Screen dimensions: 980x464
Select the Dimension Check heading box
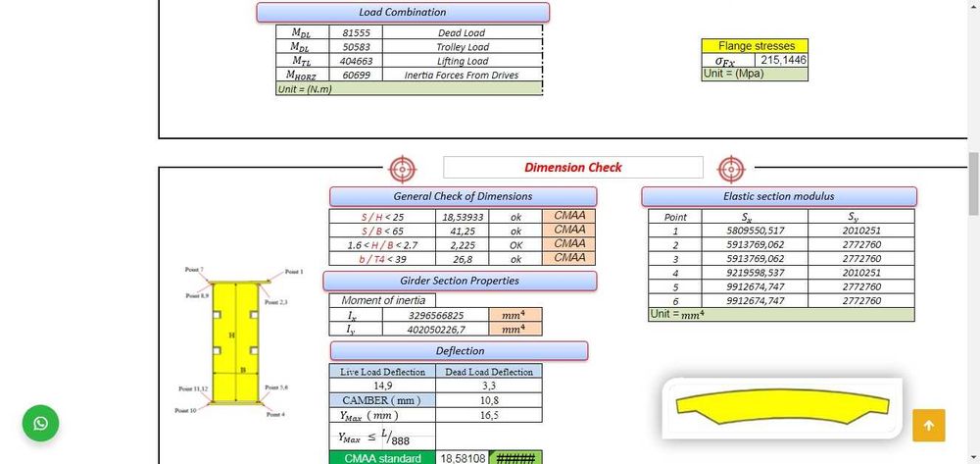[573, 167]
